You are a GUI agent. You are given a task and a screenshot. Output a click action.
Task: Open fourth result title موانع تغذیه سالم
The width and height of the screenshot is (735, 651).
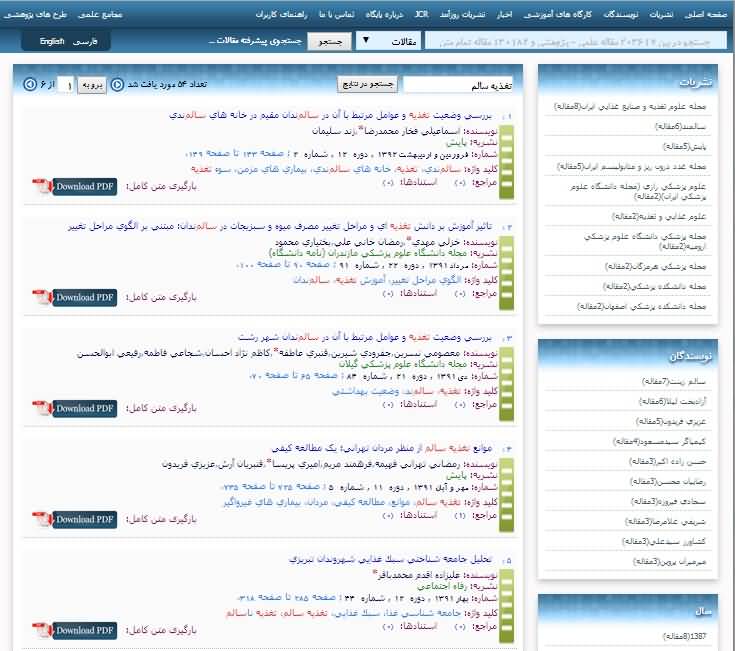[x=382, y=449]
